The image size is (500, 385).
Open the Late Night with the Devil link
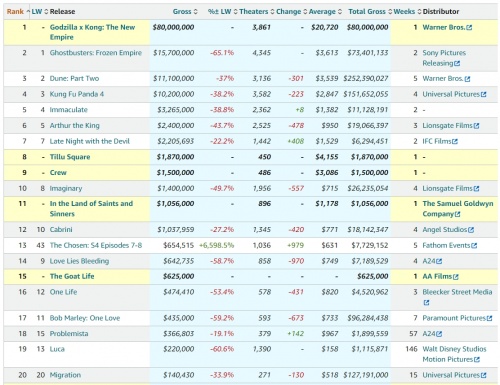point(90,141)
